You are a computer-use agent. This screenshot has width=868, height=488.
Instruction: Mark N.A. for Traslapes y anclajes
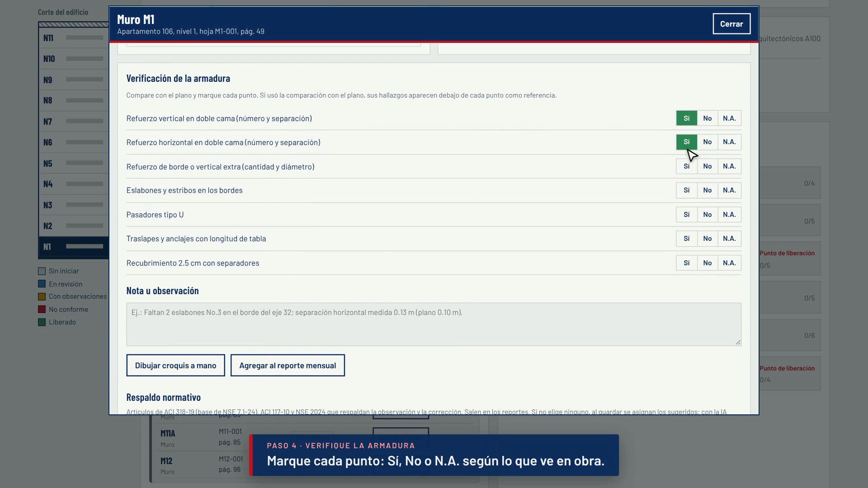tap(729, 239)
